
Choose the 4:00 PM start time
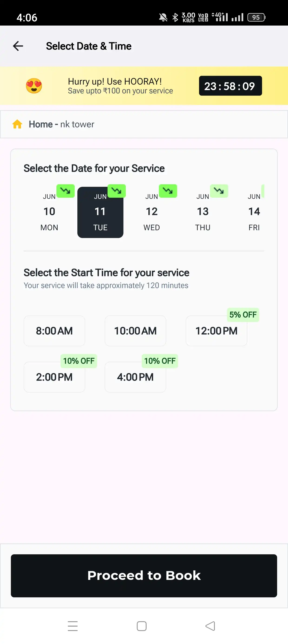tap(135, 377)
